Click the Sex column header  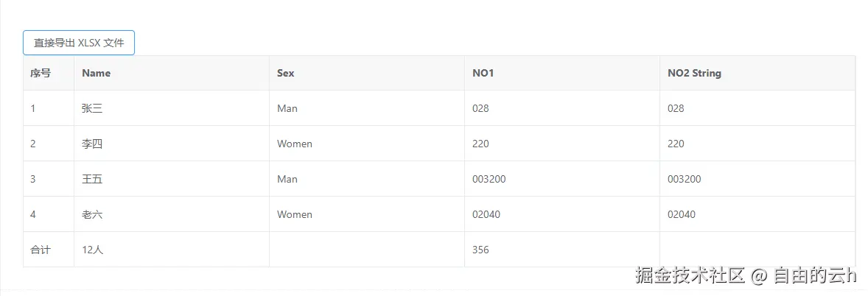[286, 73]
